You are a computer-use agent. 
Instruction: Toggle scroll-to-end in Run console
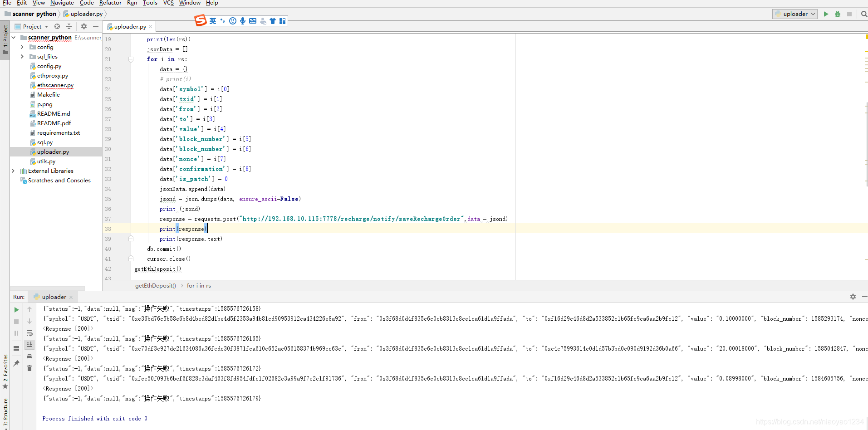(29, 345)
